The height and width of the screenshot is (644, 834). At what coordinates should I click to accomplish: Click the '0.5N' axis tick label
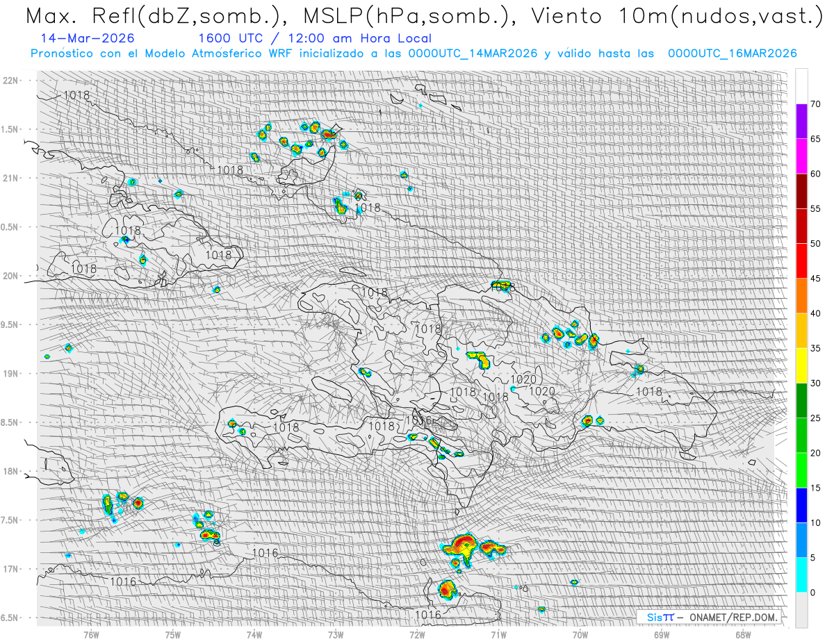[10, 227]
